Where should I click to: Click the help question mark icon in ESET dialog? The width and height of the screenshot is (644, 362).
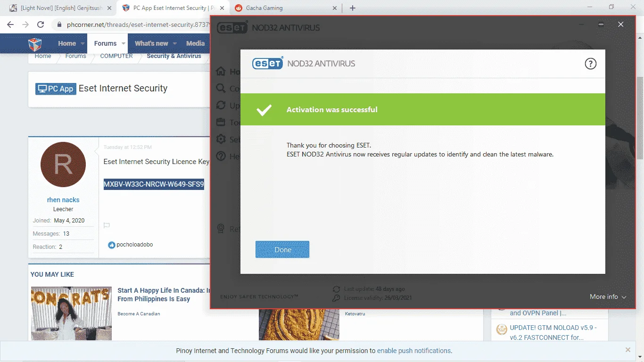[x=590, y=64]
